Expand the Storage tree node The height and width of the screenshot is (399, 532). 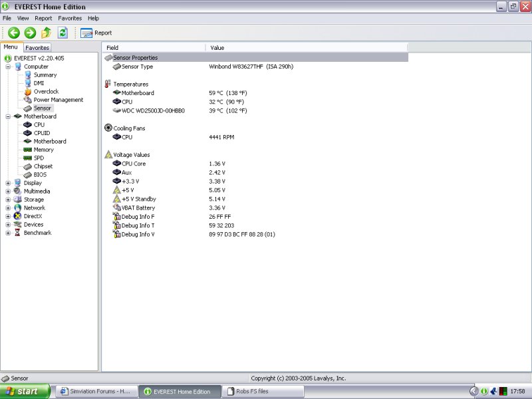[8, 199]
